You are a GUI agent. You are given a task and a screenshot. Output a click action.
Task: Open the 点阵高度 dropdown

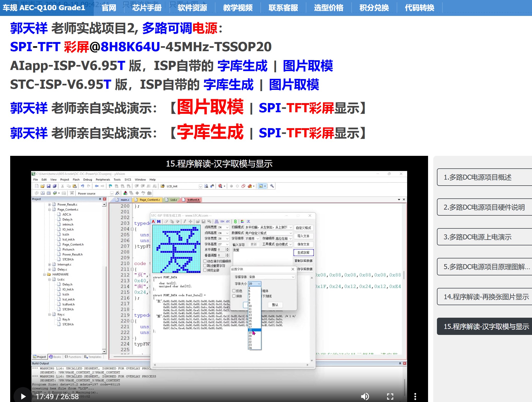(224, 233)
